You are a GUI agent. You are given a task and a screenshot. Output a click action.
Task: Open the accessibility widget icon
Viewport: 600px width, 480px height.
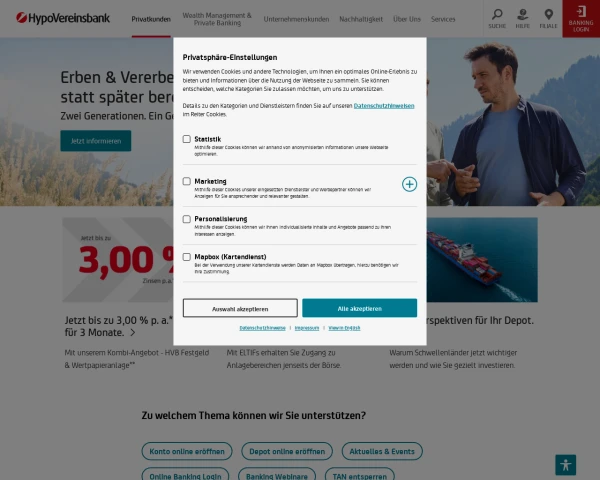click(x=566, y=465)
